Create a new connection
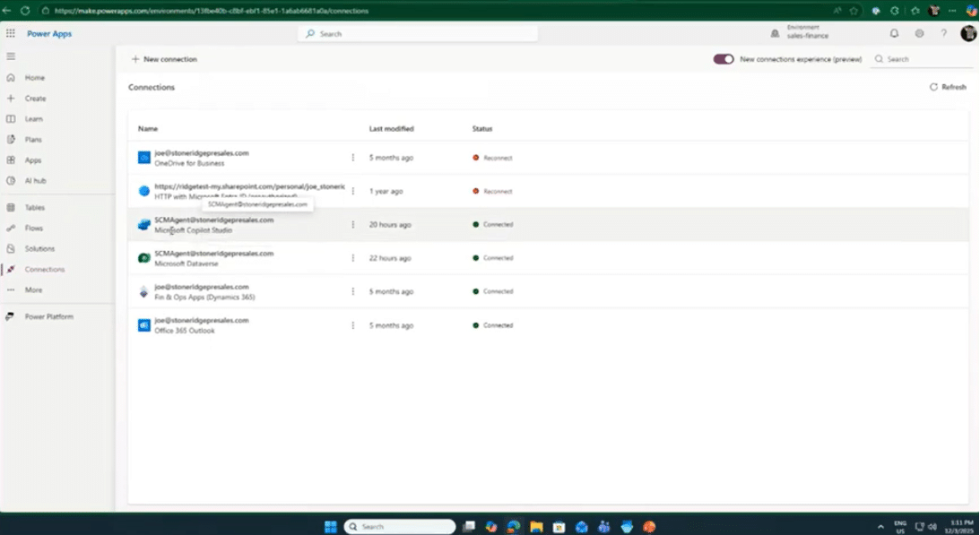This screenshot has height=535, width=980. pyautogui.click(x=163, y=58)
